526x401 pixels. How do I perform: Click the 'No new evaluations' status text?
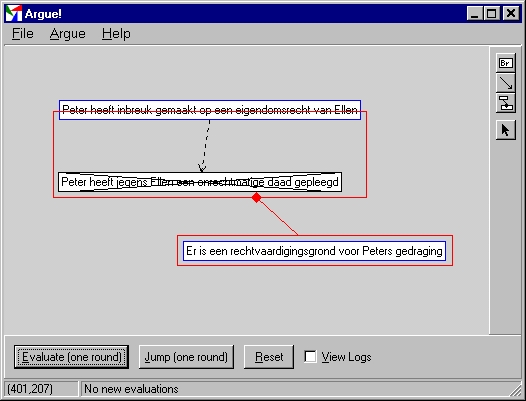[131, 389]
